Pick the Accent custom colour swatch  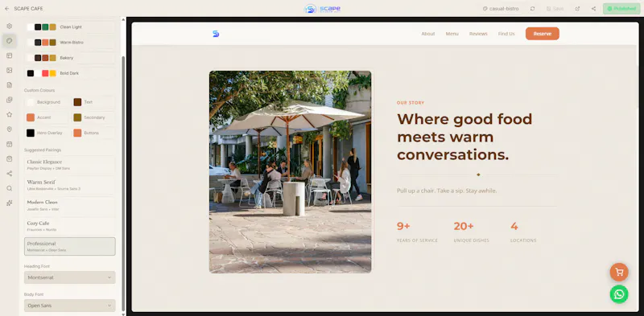[31, 117]
